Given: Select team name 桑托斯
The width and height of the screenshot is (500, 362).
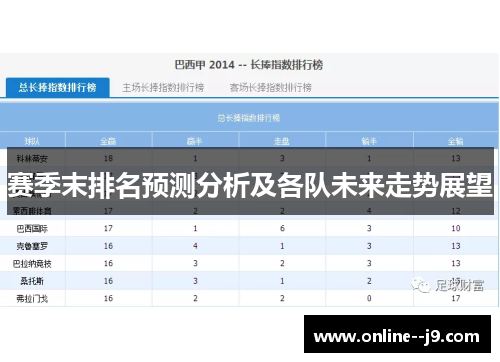Looking at the screenshot, I should (32, 281).
